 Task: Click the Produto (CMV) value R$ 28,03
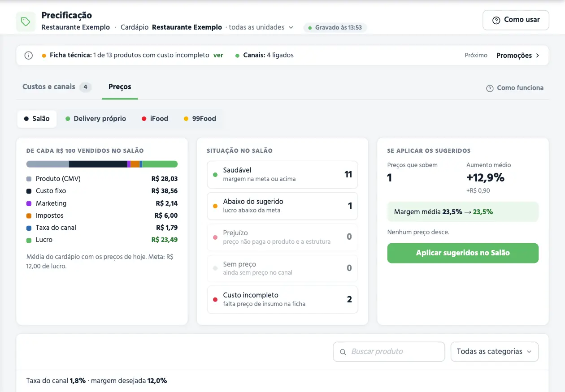[x=165, y=179]
